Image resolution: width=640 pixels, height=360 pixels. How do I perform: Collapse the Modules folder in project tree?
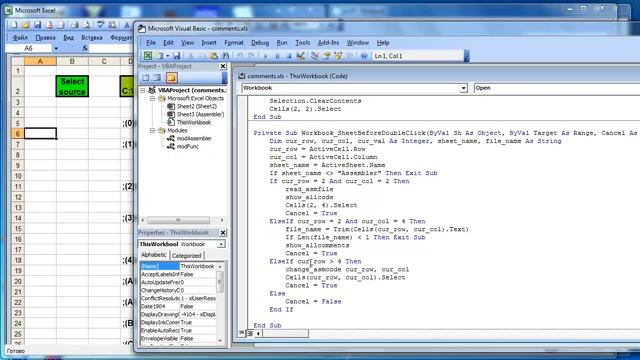tap(152, 131)
